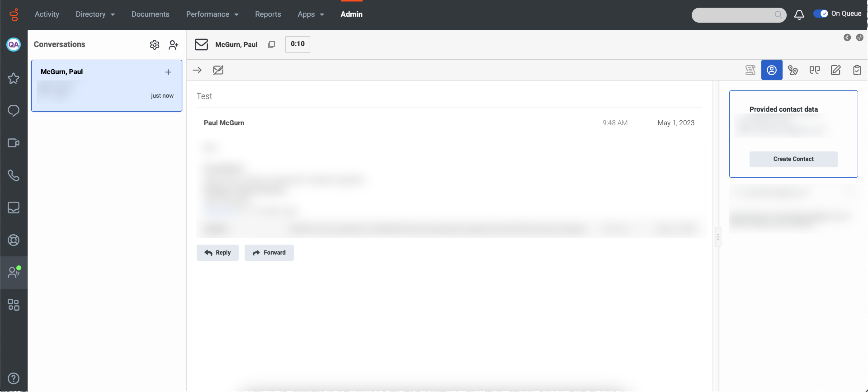
Task: Click the Create Contact button
Action: [x=793, y=159]
